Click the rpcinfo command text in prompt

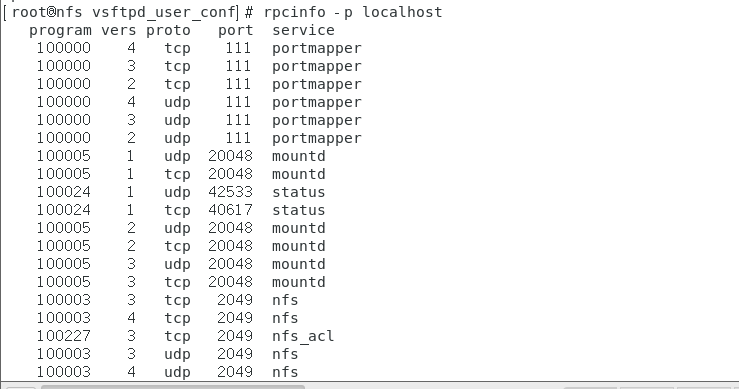(x=294, y=12)
